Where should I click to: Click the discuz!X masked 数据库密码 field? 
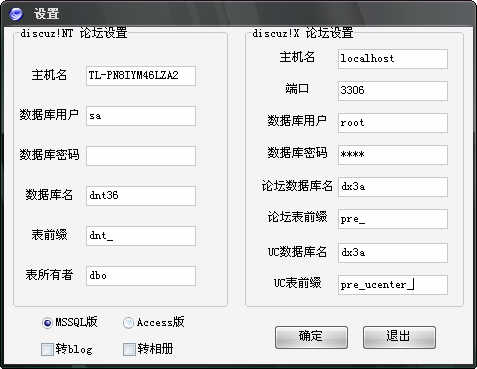pos(393,155)
